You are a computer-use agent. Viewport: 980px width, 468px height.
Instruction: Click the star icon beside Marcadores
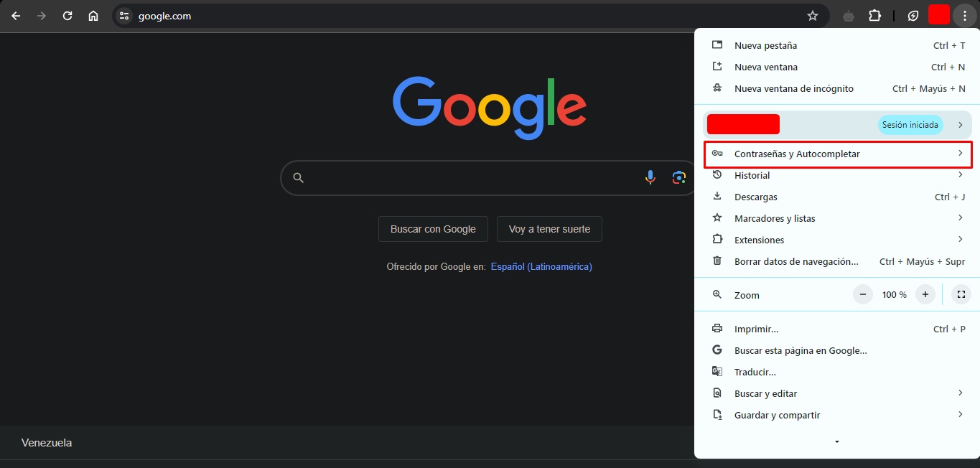click(717, 217)
